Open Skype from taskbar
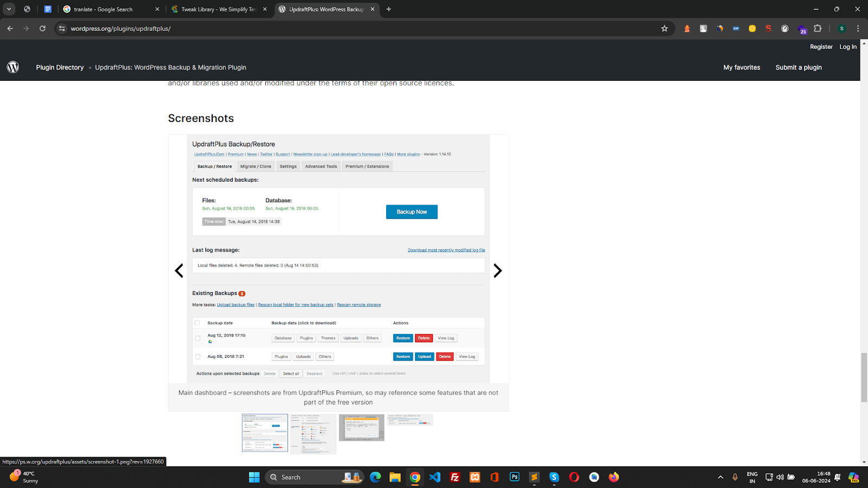The width and height of the screenshot is (868, 488). (554, 477)
